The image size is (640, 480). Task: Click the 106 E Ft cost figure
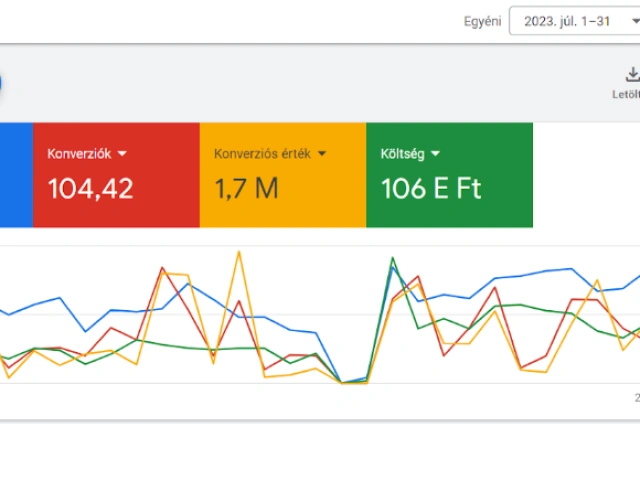(431, 188)
